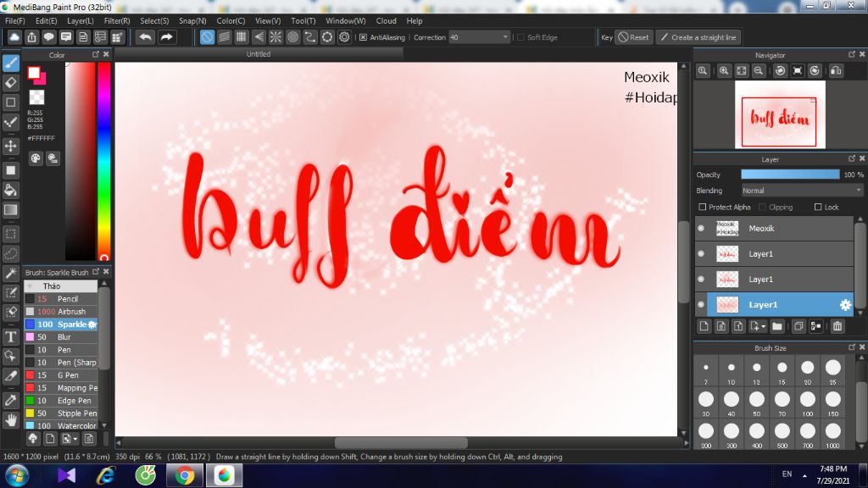
Task: Collapse the Thảo brush group
Action: (31, 286)
